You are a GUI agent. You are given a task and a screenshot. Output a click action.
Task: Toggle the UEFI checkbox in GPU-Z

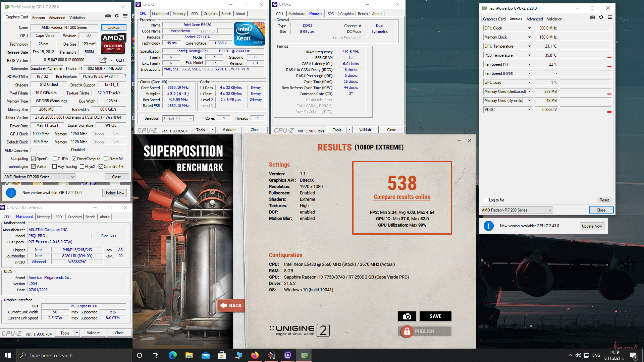click(x=113, y=60)
